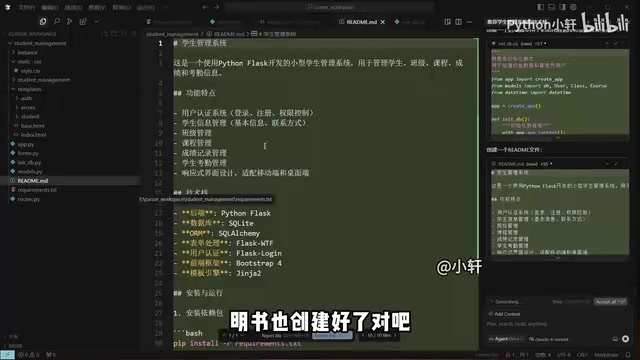Open the File menu
The height and width of the screenshot is (360, 640).
pos(27,7)
